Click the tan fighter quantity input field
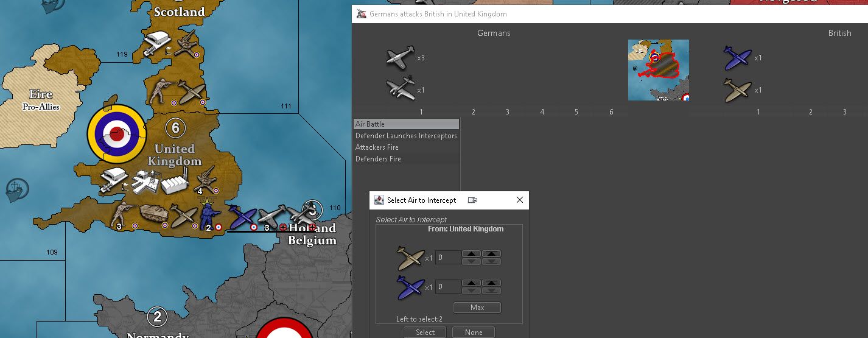Viewport: 868px width, 338px height. tap(447, 258)
